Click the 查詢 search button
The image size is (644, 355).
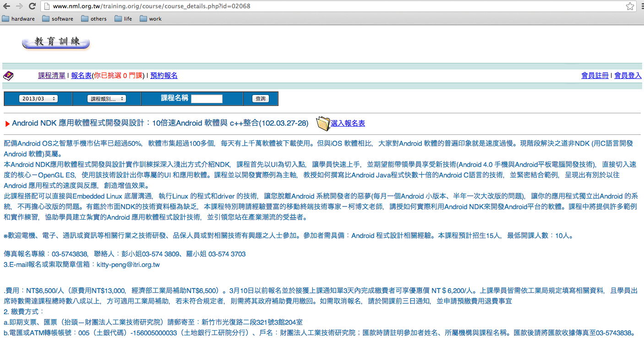pyautogui.click(x=261, y=99)
